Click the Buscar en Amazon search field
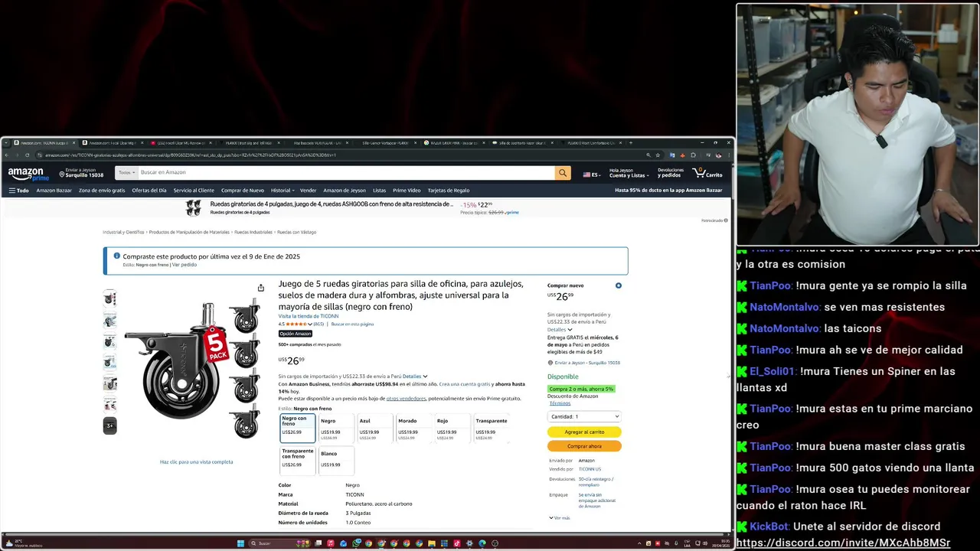This screenshot has width=980, height=551. 346,173
